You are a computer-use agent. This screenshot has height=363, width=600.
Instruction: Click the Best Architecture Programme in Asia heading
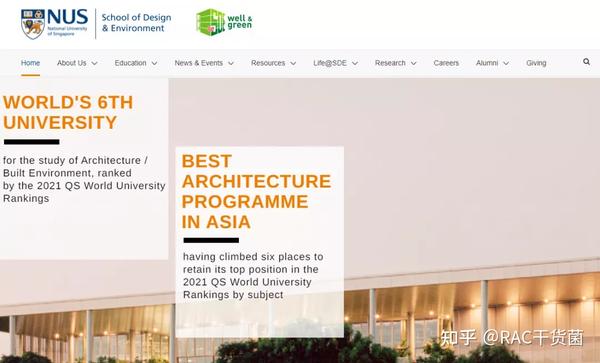[256, 191]
